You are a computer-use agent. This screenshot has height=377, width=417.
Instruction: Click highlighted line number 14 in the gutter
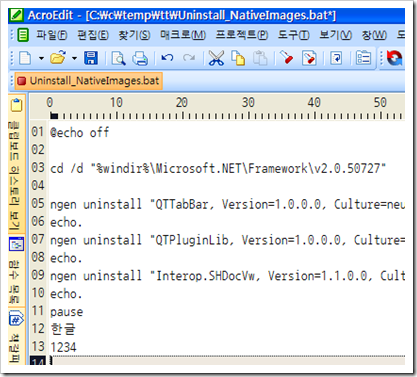click(38, 361)
